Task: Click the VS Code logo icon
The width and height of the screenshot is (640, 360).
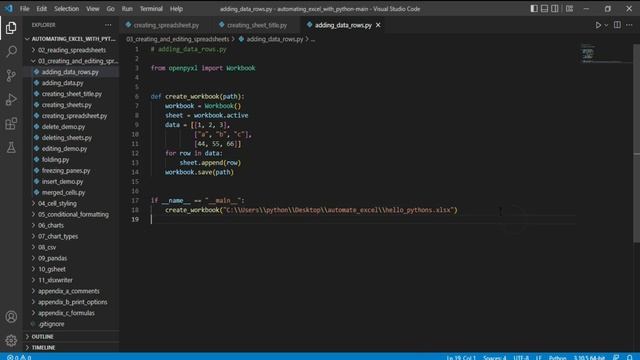Action: (9, 8)
